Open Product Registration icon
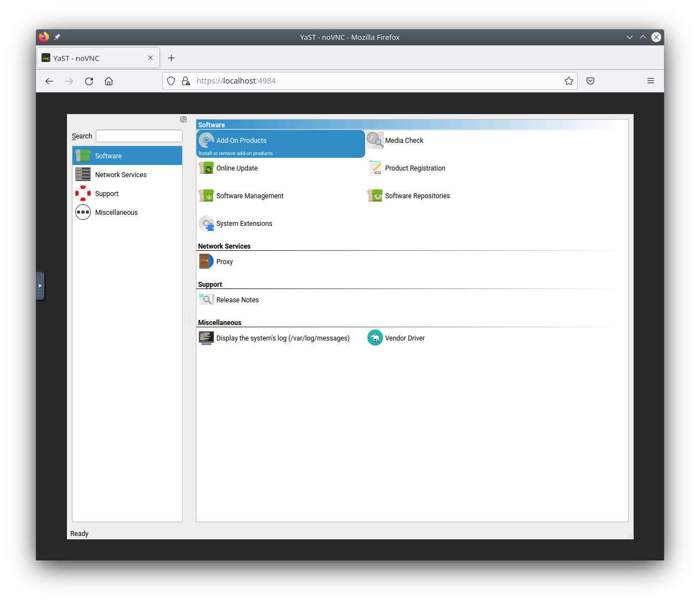 coord(375,168)
